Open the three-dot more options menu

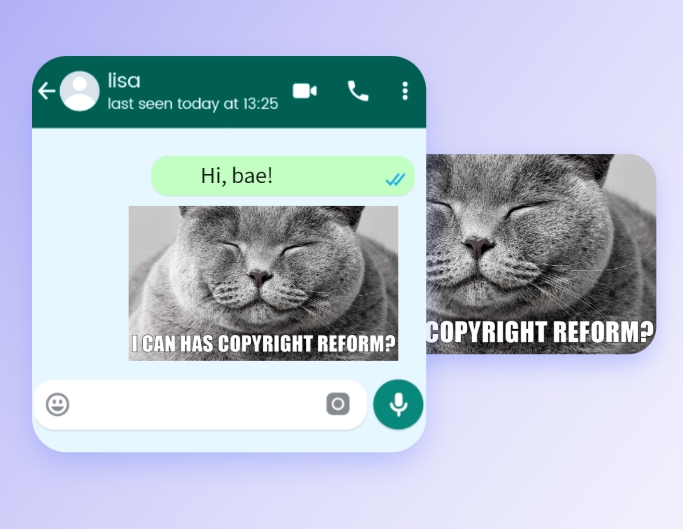click(405, 91)
